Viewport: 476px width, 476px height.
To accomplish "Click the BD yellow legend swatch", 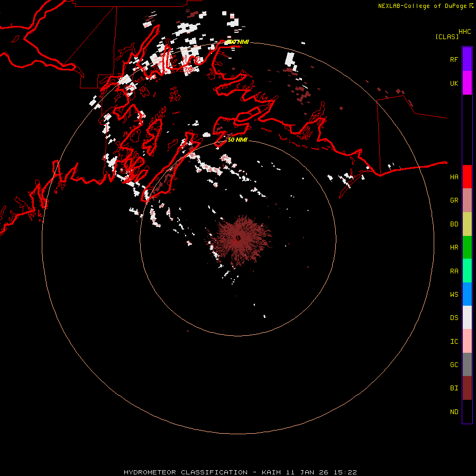I will tap(467, 224).
